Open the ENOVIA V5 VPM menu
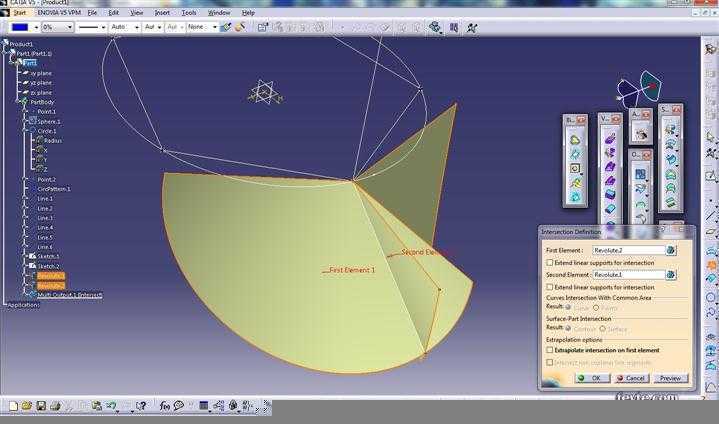The width and height of the screenshot is (719, 424). pos(59,13)
